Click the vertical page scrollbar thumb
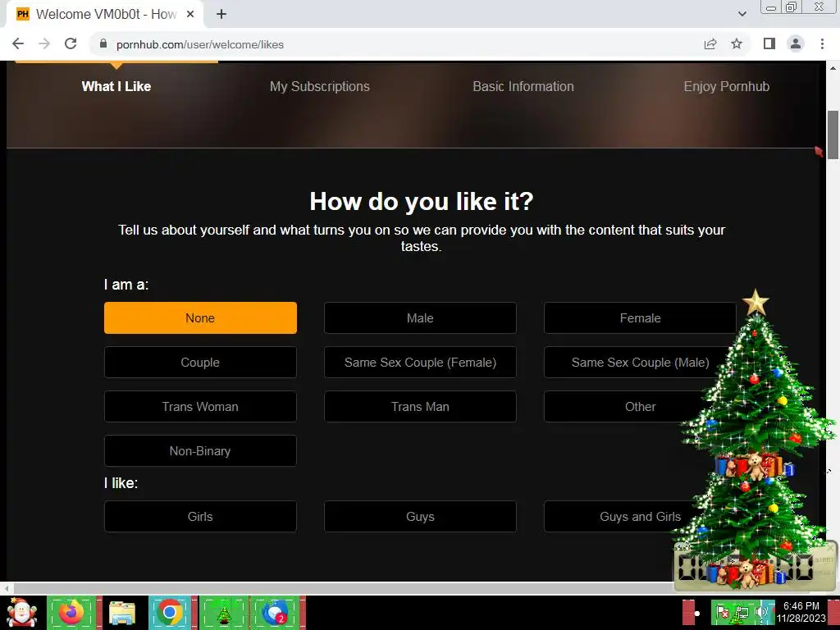This screenshot has width=840, height=630. pyautogui.click(x=833, y=135)
